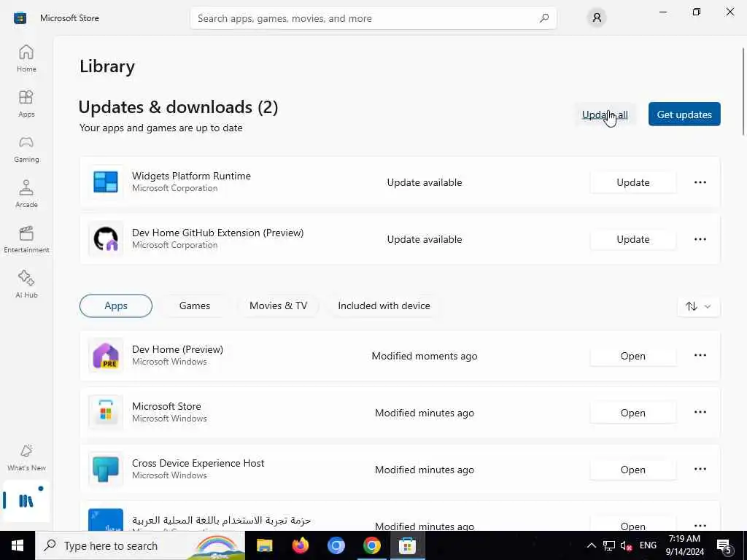Update Widgets Platform Runtime
The width and height of the screenshot is (747, 560).
pos(632,182)
